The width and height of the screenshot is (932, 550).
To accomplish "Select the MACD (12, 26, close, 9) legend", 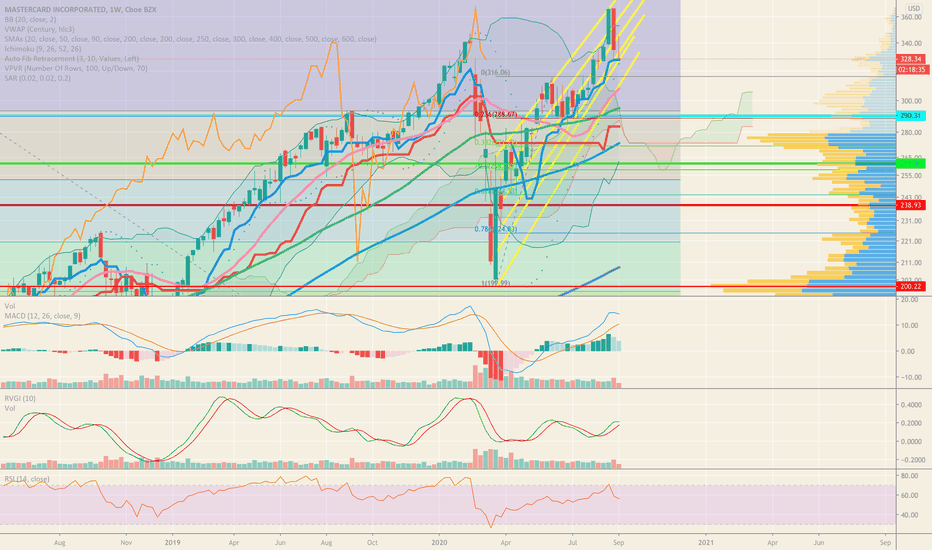I will click(42, 316).
